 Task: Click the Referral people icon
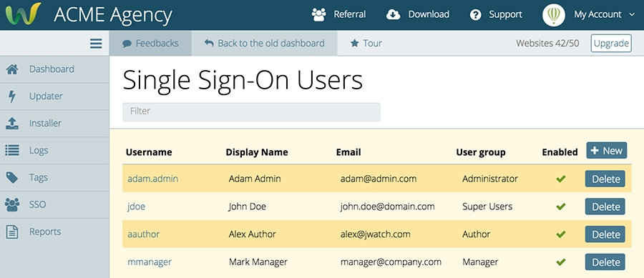click(x=318, y=14)
